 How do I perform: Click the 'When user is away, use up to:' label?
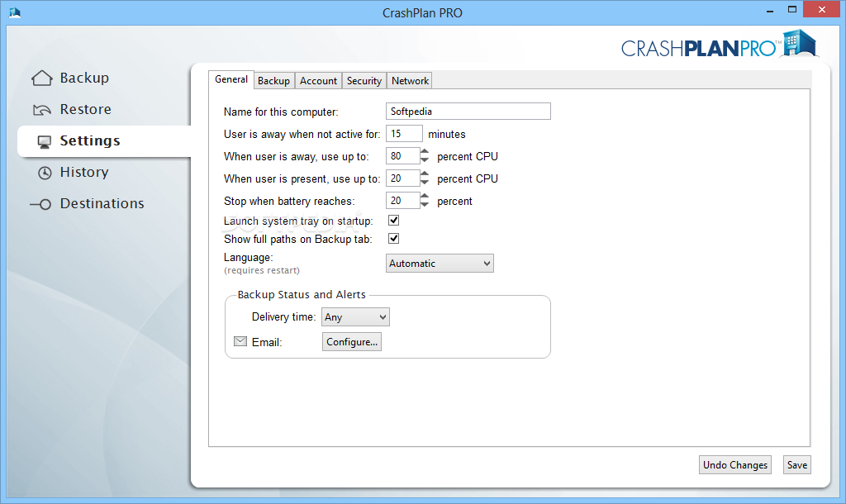pyautogui.click(x=297, y=156)
